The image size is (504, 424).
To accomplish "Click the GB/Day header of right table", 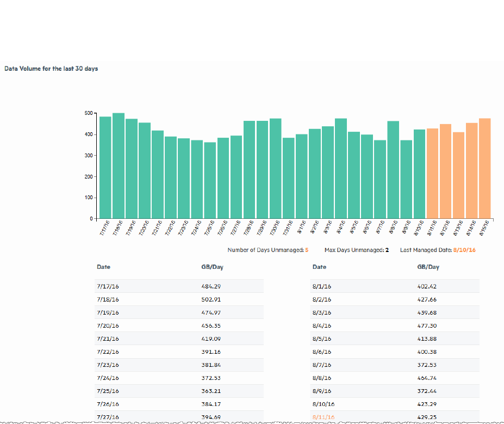I will [428, 267].
